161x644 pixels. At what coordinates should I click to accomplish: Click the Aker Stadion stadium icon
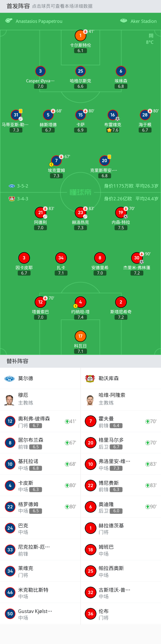[x=124, y=21]
